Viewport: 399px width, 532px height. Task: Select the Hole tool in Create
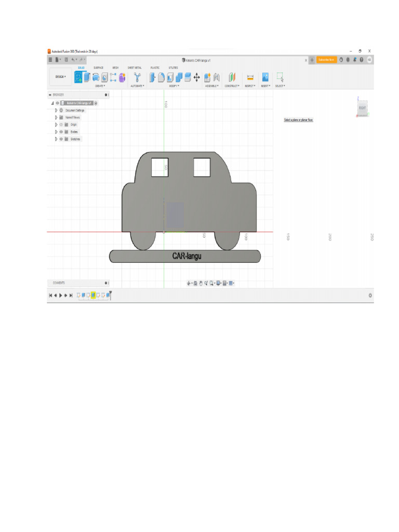(104, 77)
